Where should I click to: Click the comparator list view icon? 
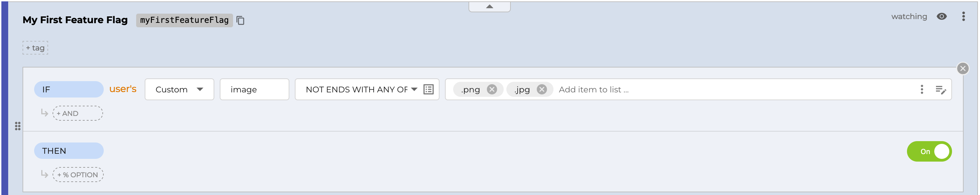coord(428,89)
